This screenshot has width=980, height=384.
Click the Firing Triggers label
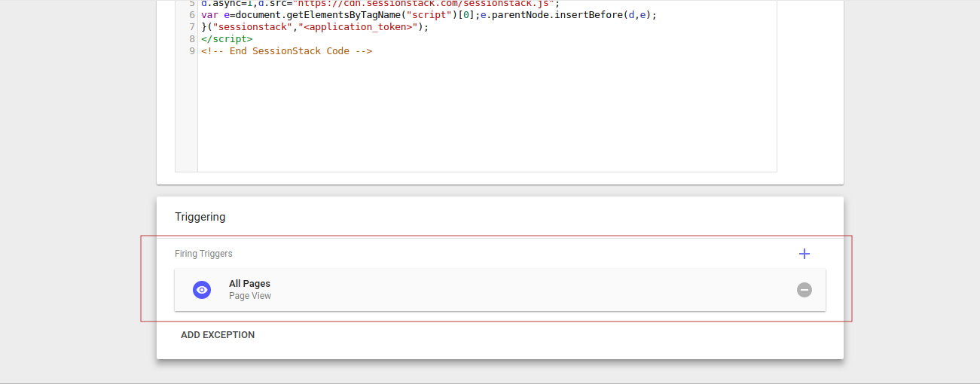[203, 254]
